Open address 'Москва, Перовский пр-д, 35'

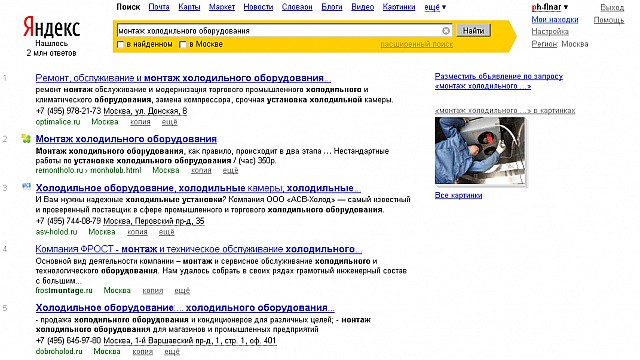coord(153,221)
